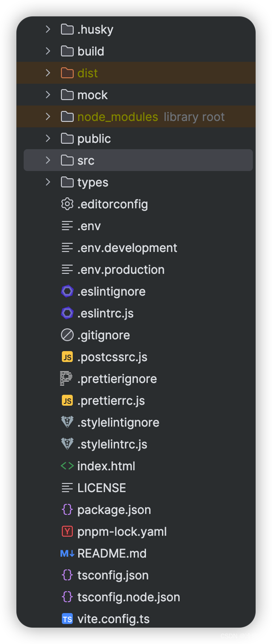Click the YAML icon for pnpm-lock.yaml
This screenshot has height=644, width=272.
tap(67, 531)
